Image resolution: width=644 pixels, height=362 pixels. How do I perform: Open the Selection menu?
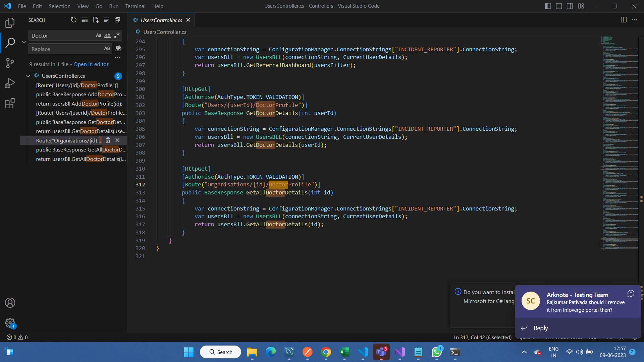point(59,6)
